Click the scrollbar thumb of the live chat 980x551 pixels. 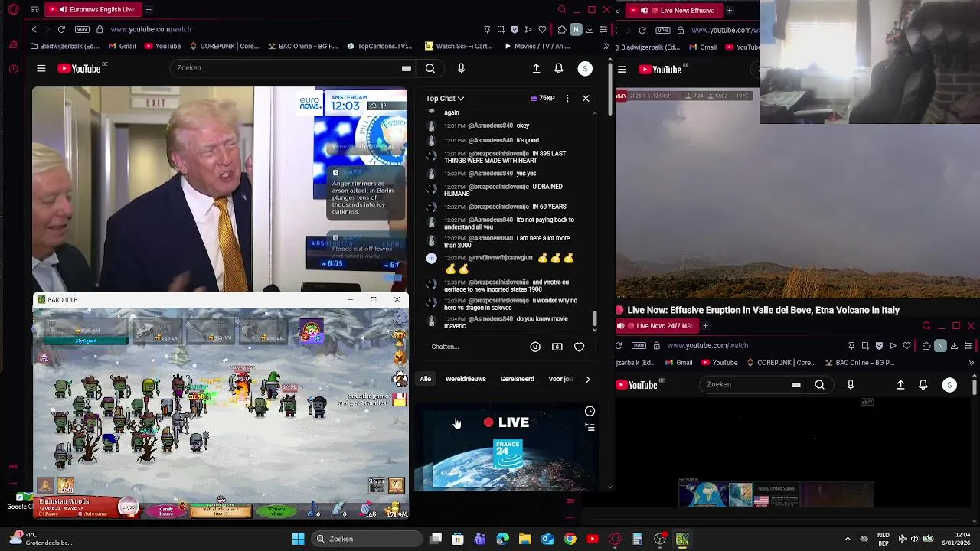595,318
